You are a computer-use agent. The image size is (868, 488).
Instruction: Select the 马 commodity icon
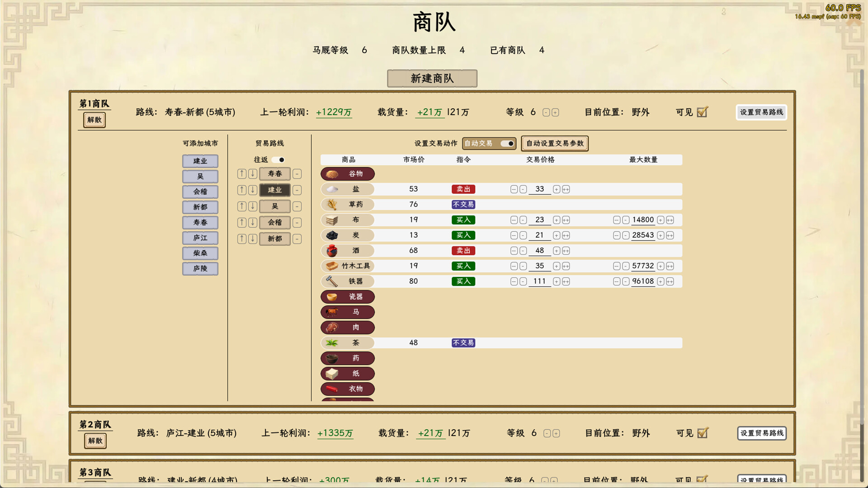pyautogui.click(x=347, y=312)
